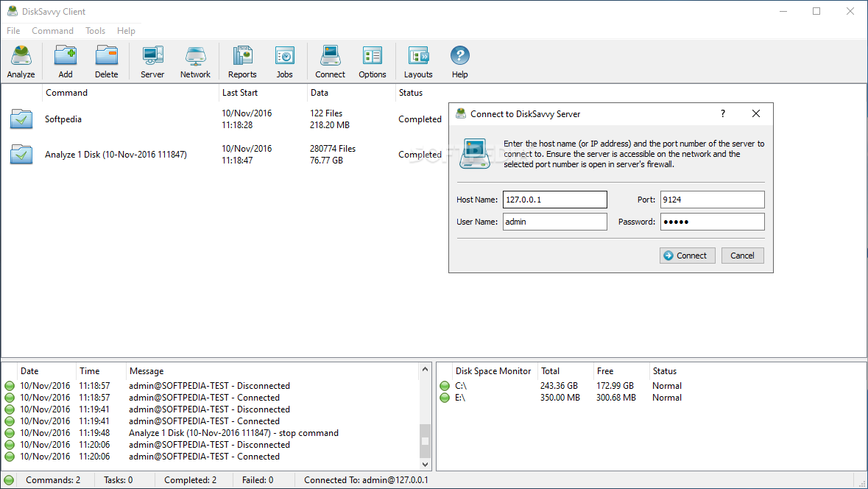Open the Server toolbar icon
This screenshot has height=489, width=868.
click(x=152, y=61)
